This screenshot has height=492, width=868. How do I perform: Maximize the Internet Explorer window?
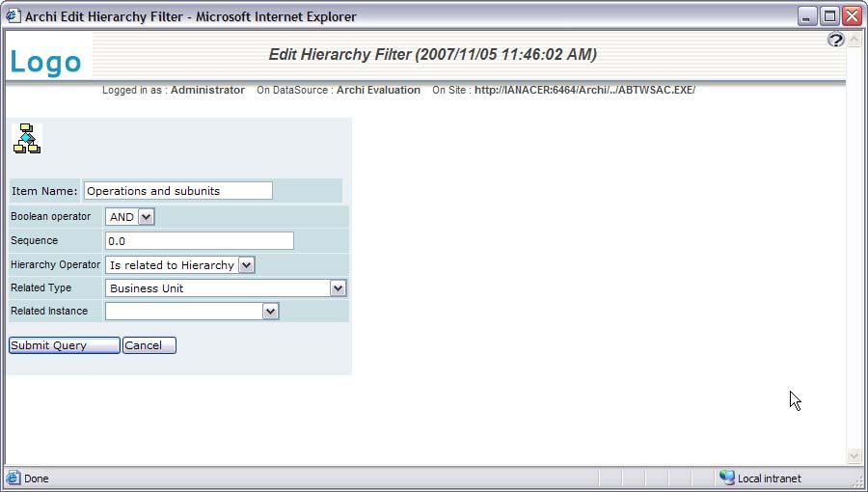point(829,16)
